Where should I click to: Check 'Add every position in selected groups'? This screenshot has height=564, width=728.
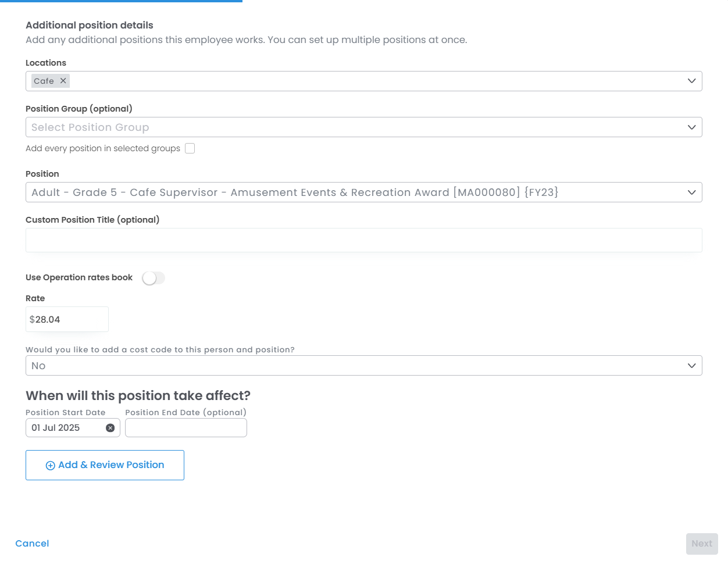tap(190, 148)
